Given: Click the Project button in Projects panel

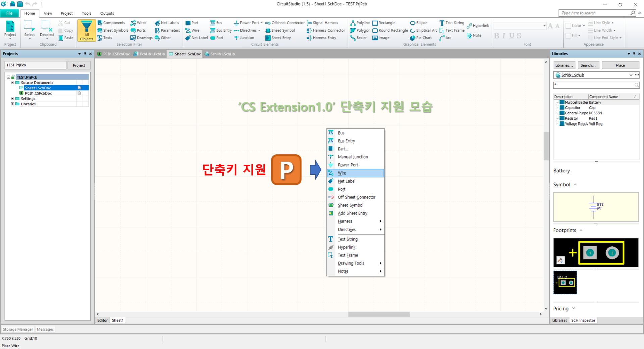Looking at the screenshot, I should pos(79,65).
